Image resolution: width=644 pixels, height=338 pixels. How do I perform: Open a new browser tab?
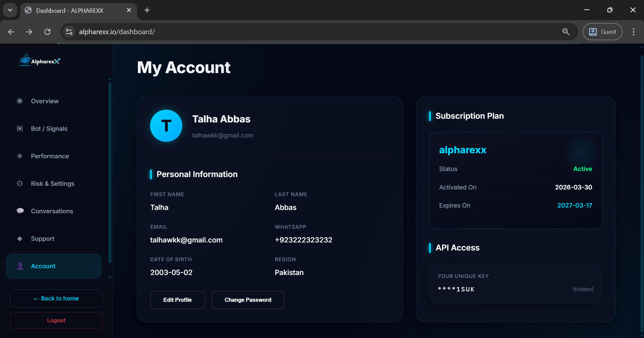[x=147, y=10]
